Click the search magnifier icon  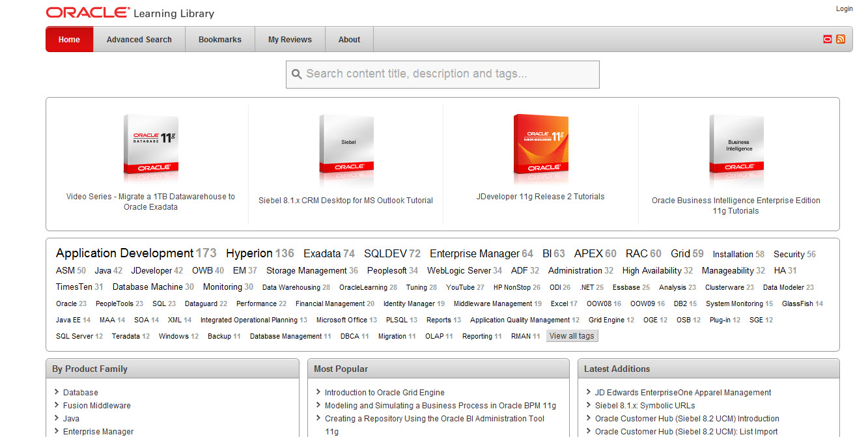296,74
